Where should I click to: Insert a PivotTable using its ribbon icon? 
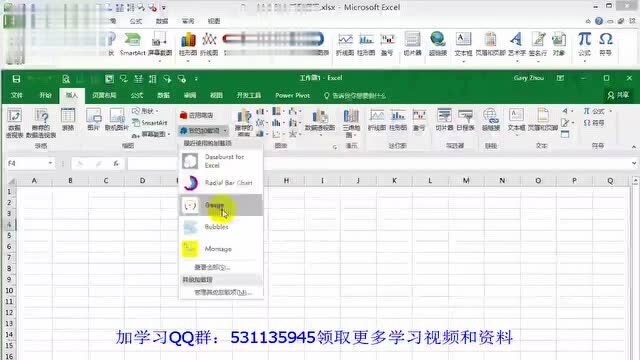(x=14, y=122)
